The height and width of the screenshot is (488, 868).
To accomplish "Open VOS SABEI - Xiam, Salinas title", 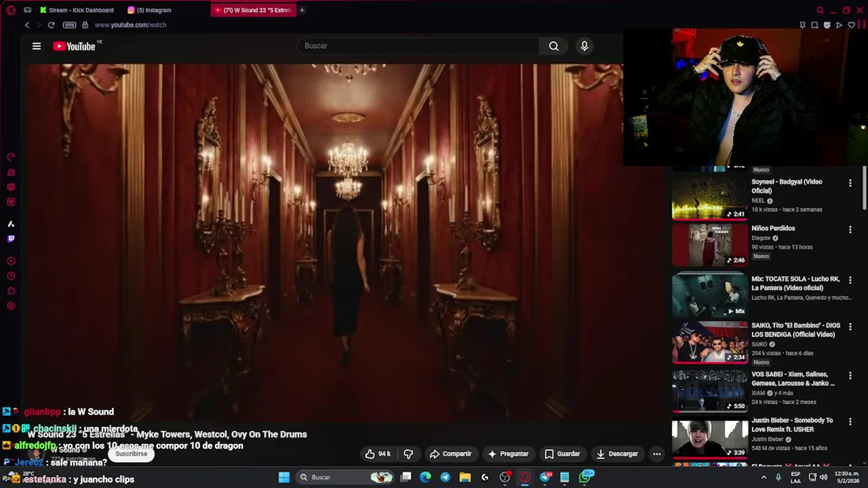I will point(793,379).
